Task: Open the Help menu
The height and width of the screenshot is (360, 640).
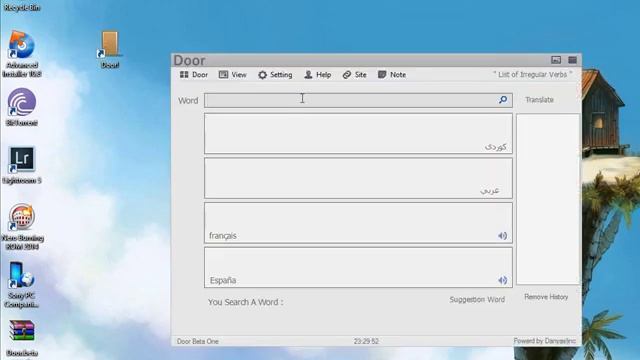Action: [318, 75]
